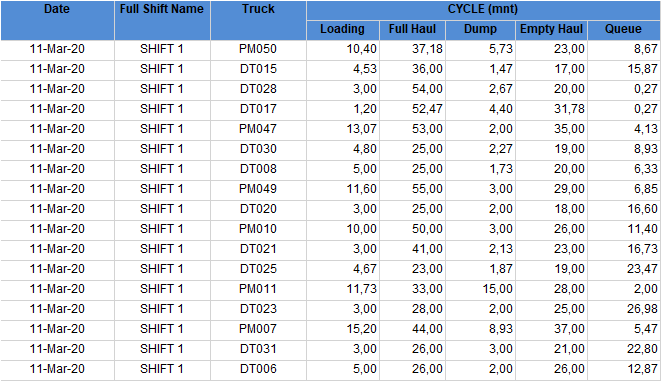The width and height of the screenshot is (661, 381).
Task: Click truck cell DT006
Action: [x=258, y=369]
